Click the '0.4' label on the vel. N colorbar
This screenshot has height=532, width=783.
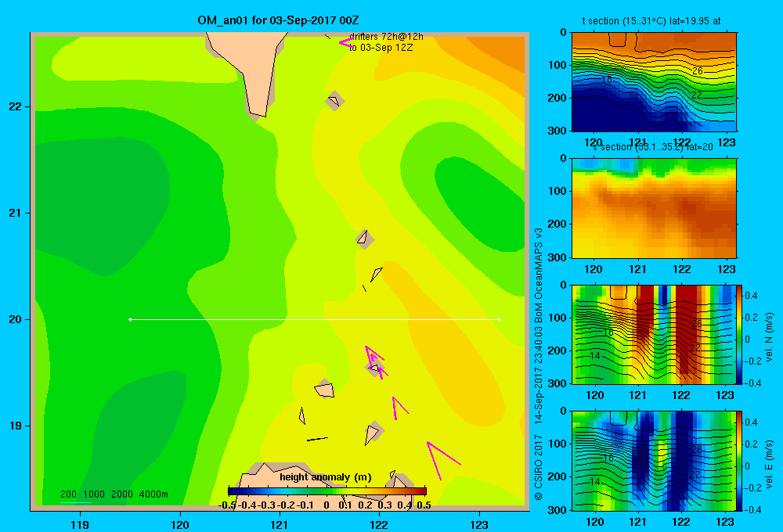tap(751, 296)
